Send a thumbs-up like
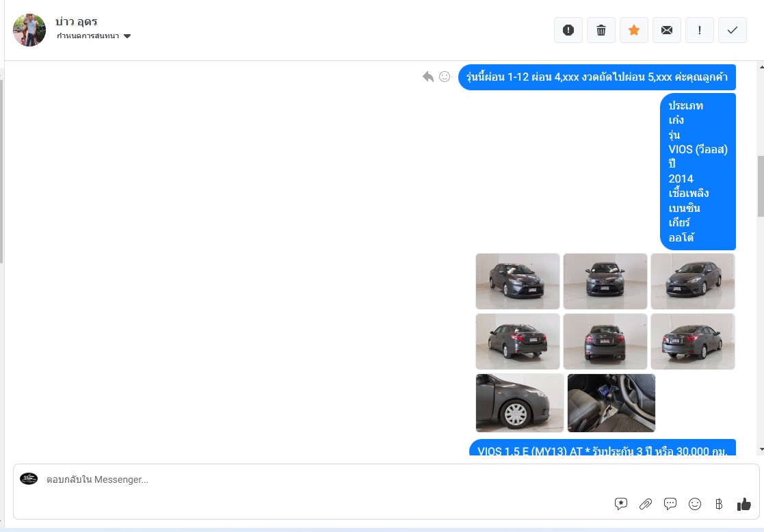The width and height of the screenshot is (764, 532). pyautogui.click(x=744, y=504)
